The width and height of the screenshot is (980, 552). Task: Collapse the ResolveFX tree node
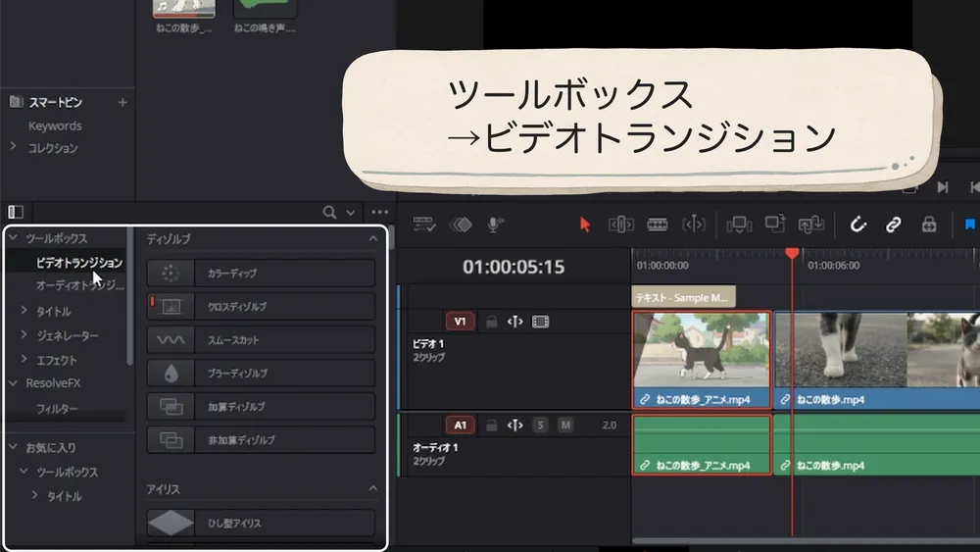pos(13,382)
